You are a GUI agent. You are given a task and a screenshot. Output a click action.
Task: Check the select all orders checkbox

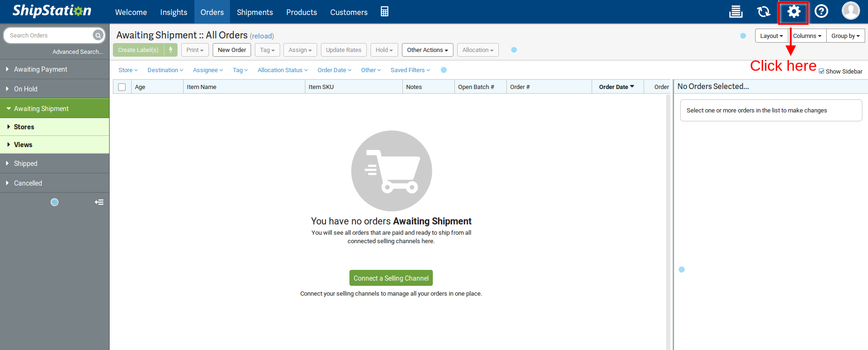[122, 87]
